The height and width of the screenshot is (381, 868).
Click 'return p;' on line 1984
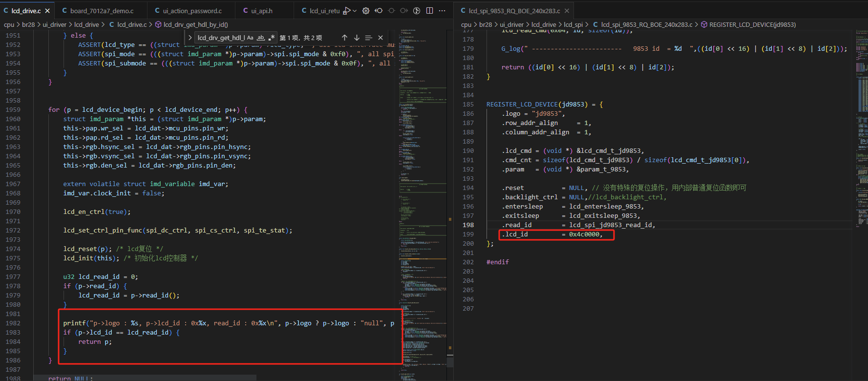point(95,342)
